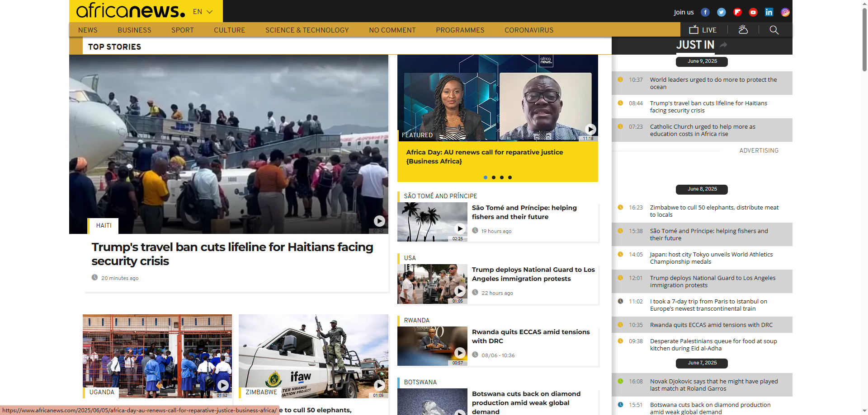868x415 pixels.
Task: Click the HAITI category tag
Action: pyautogui.click(x=104, y=225)
